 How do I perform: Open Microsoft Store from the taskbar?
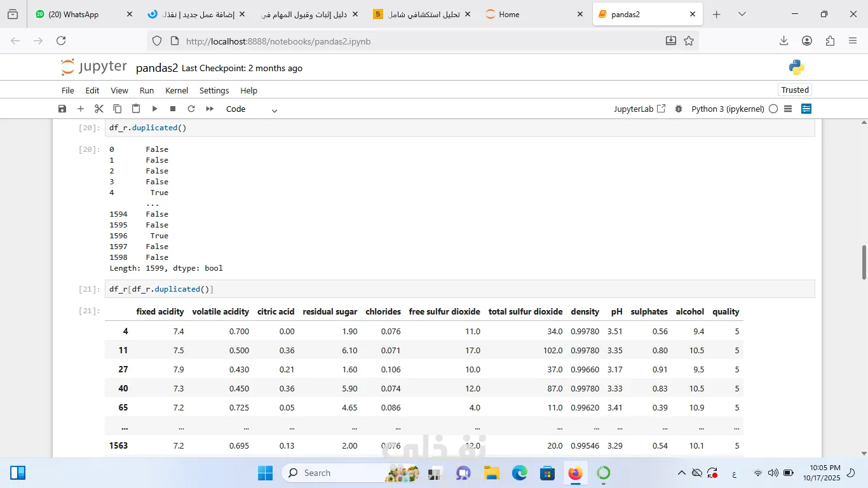[547, 473]
